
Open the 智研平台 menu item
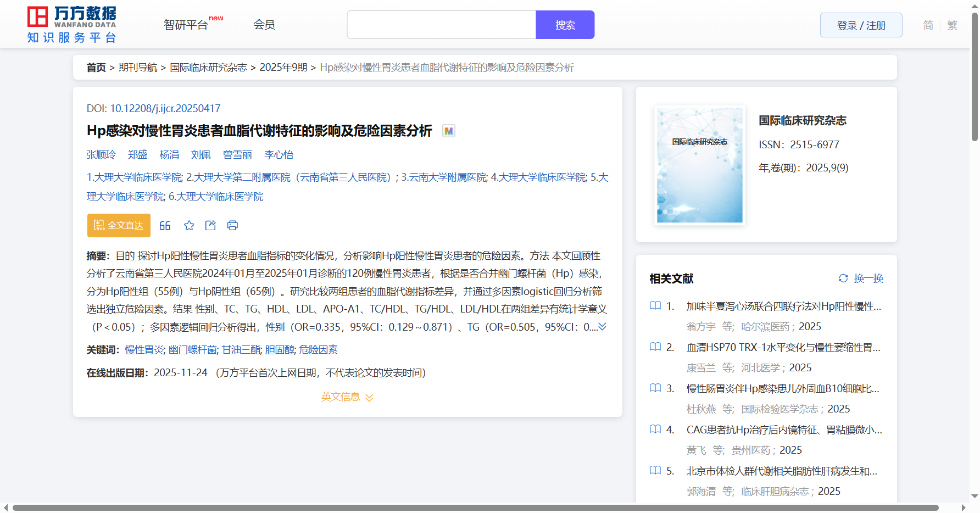[186, 25]
